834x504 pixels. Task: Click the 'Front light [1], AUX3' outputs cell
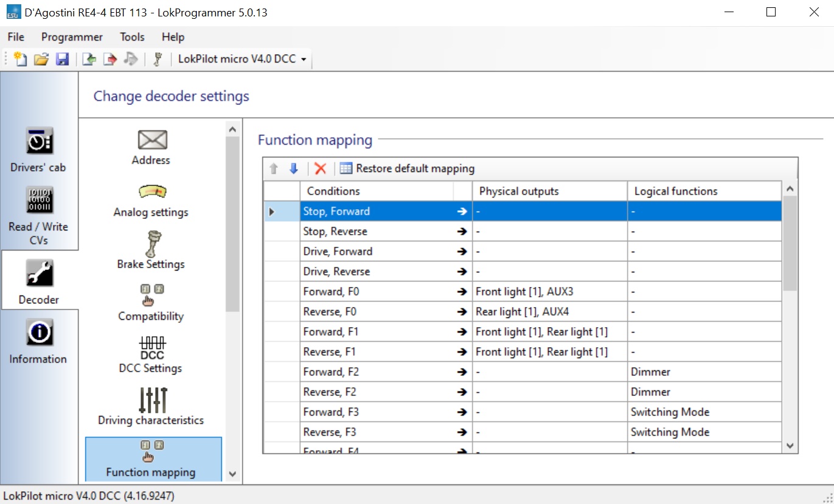pyautogui.click(x=550, y=291)
